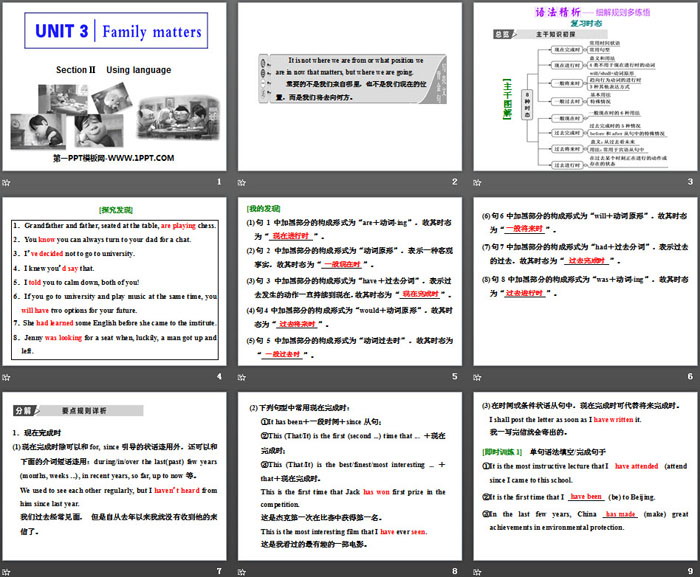The width and height of the screenshot is (700, 577).
Task: Click the star icon under slide 1
Action: (x=7, y=182)
